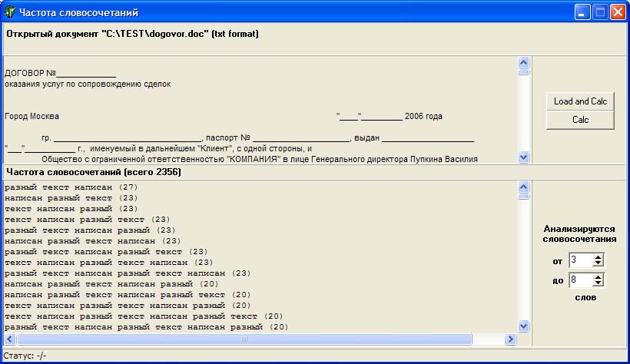Click the horizontal scrollbar thumb

click(244, 339)
